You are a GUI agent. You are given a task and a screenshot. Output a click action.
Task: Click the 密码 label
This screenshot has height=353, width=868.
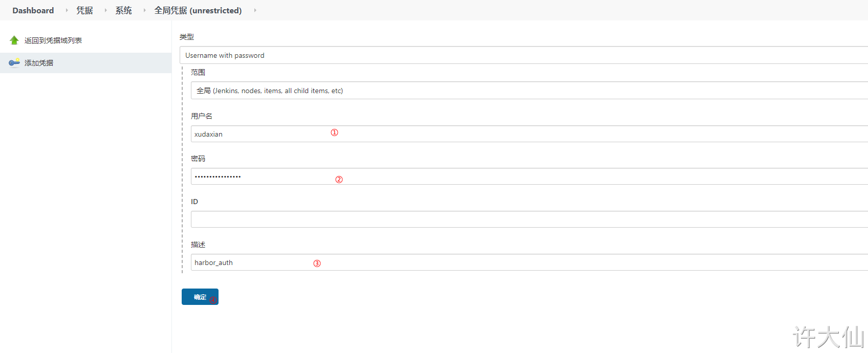[198, 159]
